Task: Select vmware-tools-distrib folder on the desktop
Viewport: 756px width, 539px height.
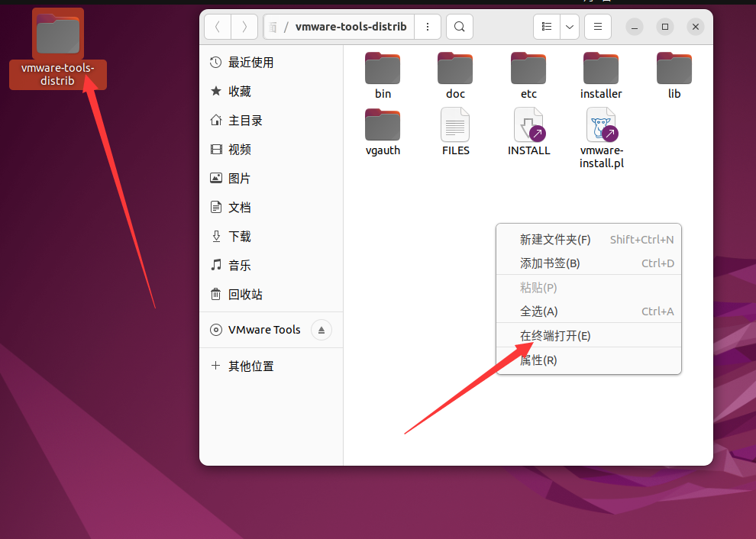Action: [58, 48]
